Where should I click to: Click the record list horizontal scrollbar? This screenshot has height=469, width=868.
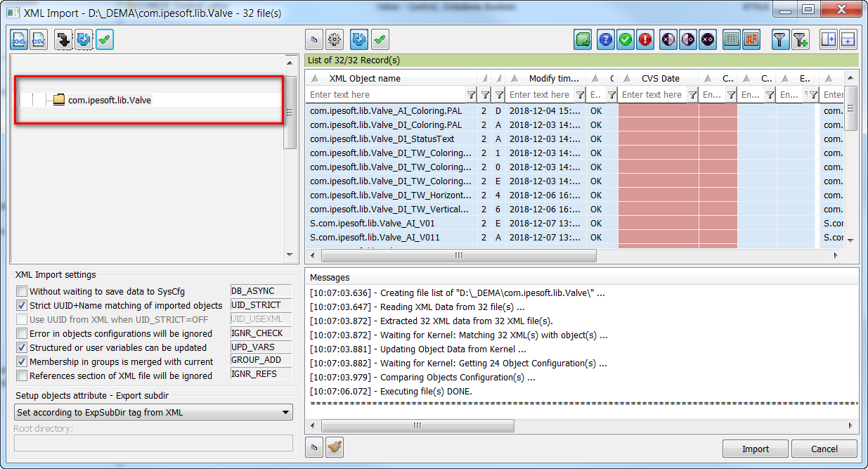[458, 255]
